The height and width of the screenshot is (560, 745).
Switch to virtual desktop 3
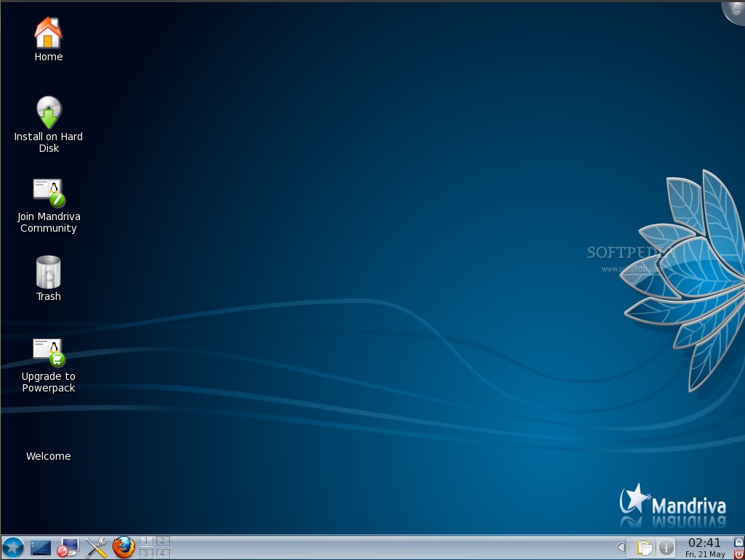(x=146, y=553)
